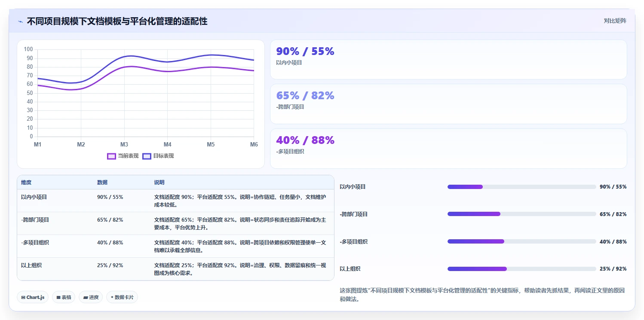This screenshot has height=320, width=644.
Task: Click the 65% / 82% metric card value
Action: click(305, 95)
